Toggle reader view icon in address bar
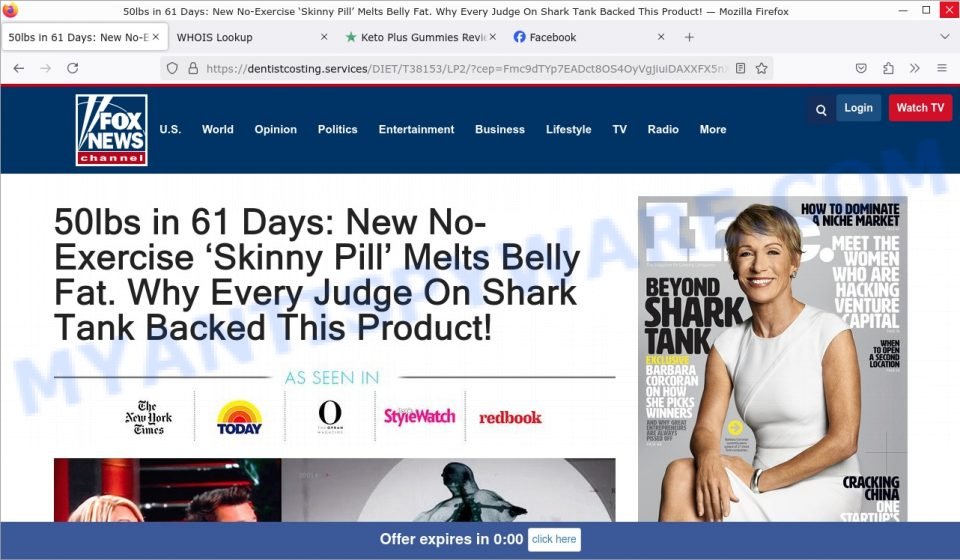 coord(740,69)
